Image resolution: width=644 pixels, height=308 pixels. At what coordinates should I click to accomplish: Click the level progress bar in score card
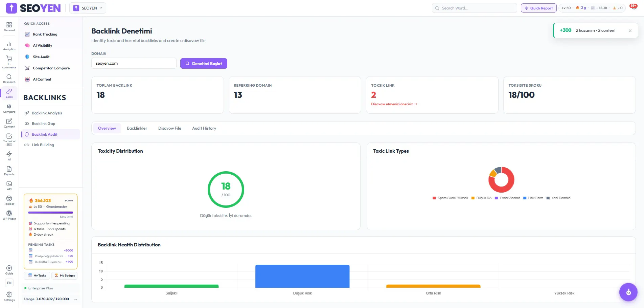pyautogui.click(x=50, y=213)
